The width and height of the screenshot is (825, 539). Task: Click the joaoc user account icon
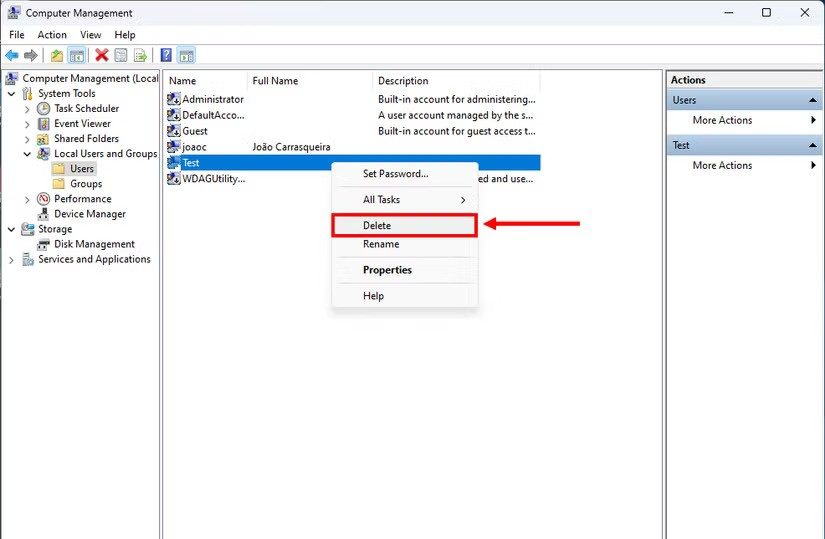(x=174, y=146)
